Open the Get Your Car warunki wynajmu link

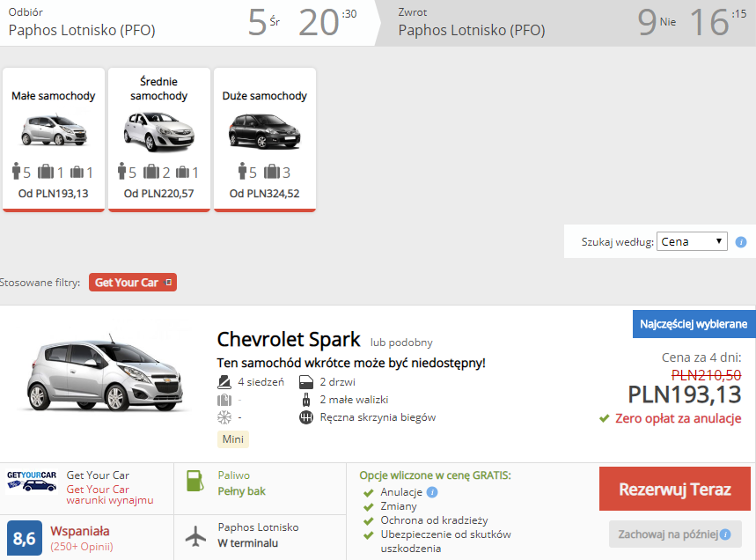110,494
